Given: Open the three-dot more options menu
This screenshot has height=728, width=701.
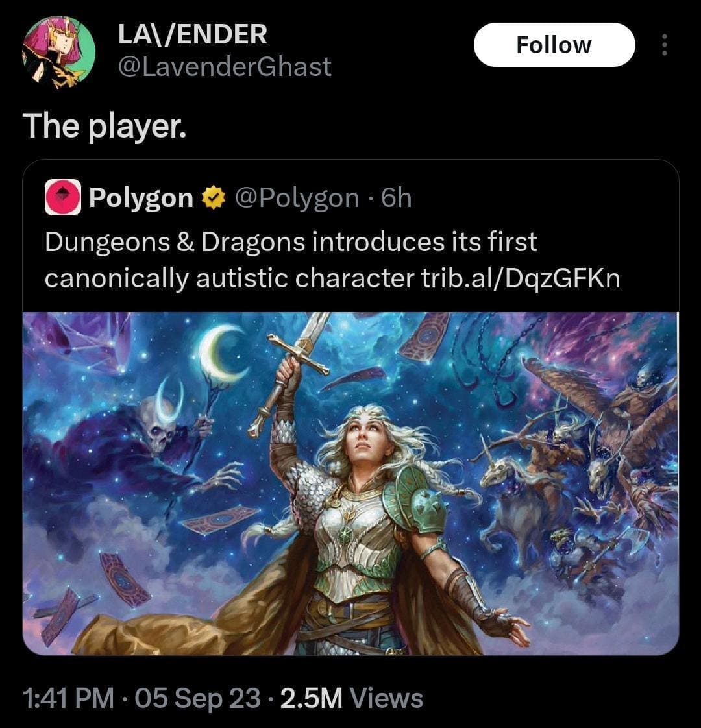Looking at the screenshot, I should 664,45.
